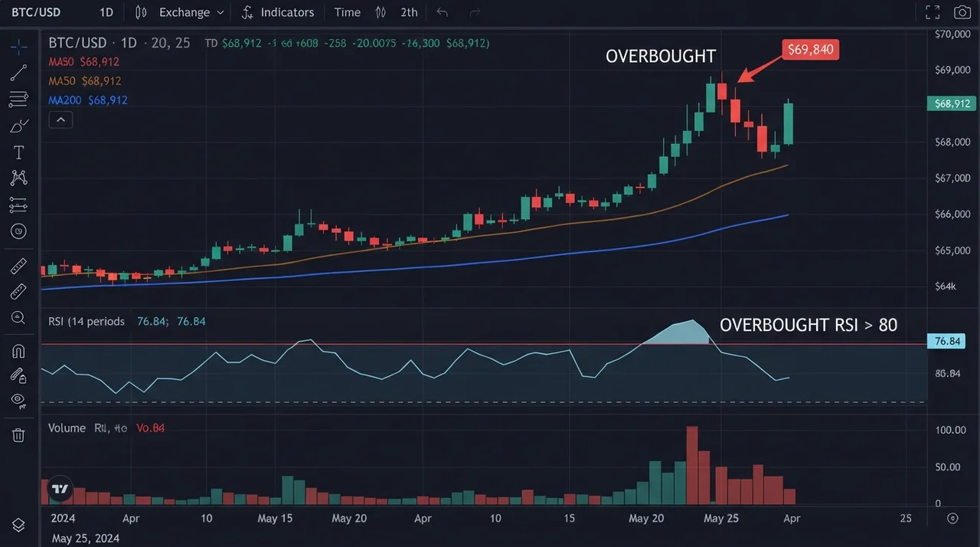This screenshot has width=980, height=547.
Task: Open the prediction and measurement tool
Action: pyautogui.click(x=19, y=205)
